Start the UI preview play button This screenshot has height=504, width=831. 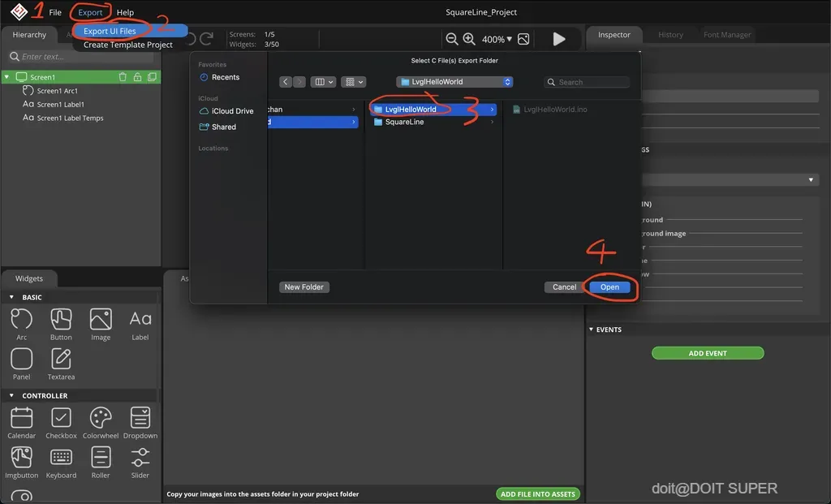pos(558,39)
